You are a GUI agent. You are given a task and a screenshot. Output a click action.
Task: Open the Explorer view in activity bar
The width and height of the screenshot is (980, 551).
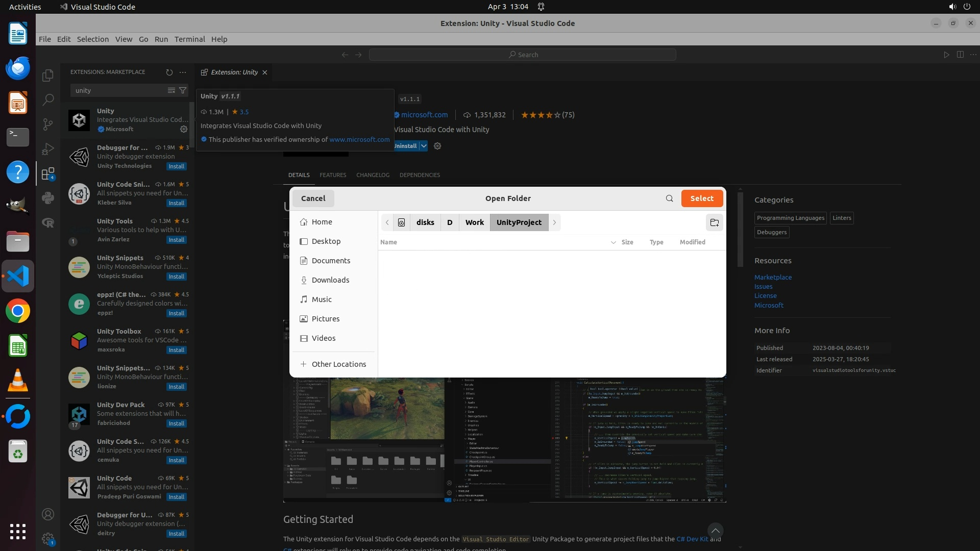point(48,76)
